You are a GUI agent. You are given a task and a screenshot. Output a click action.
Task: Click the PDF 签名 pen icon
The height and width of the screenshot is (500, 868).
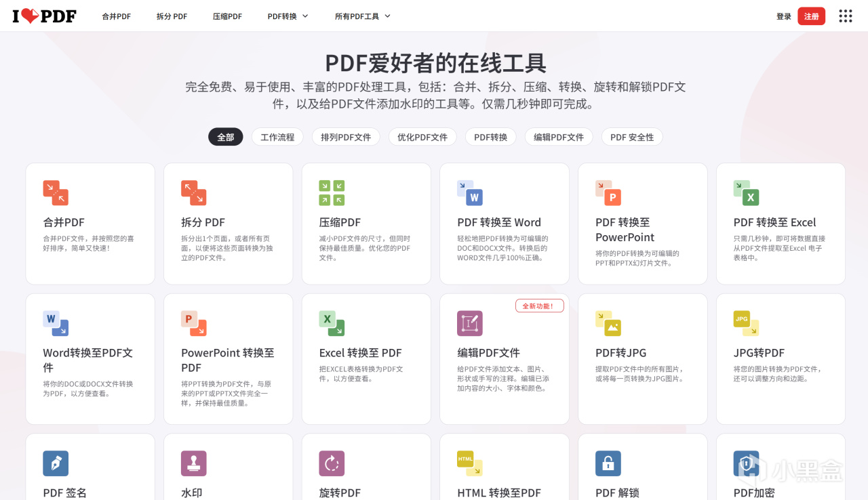click(56, 463)
